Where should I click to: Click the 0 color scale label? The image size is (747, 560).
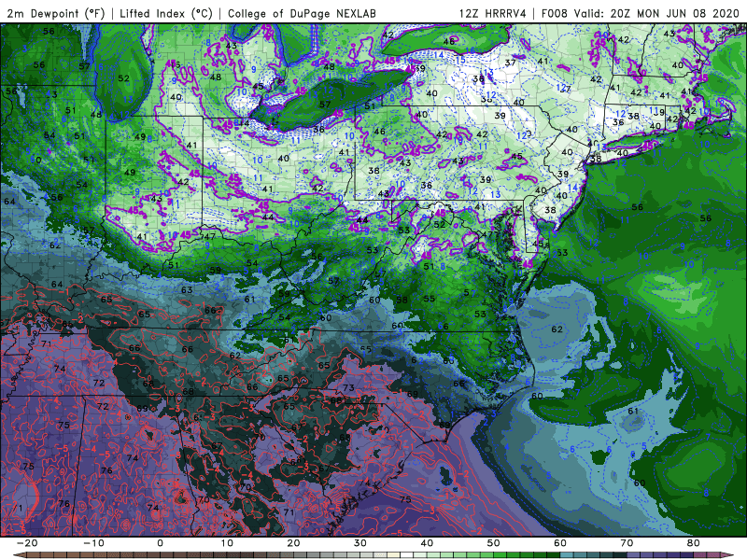[160, 543]
